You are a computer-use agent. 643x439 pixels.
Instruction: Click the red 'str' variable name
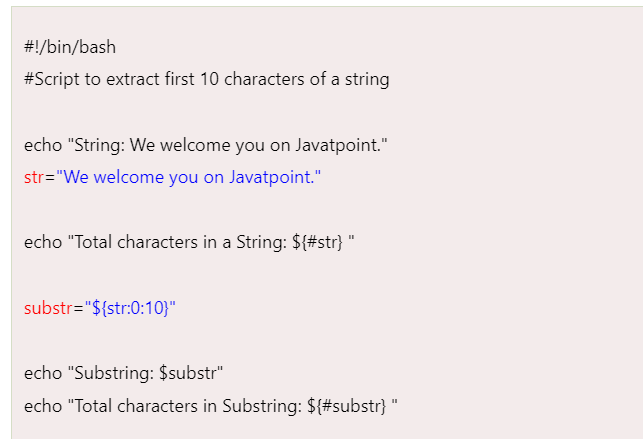point(34,177)
